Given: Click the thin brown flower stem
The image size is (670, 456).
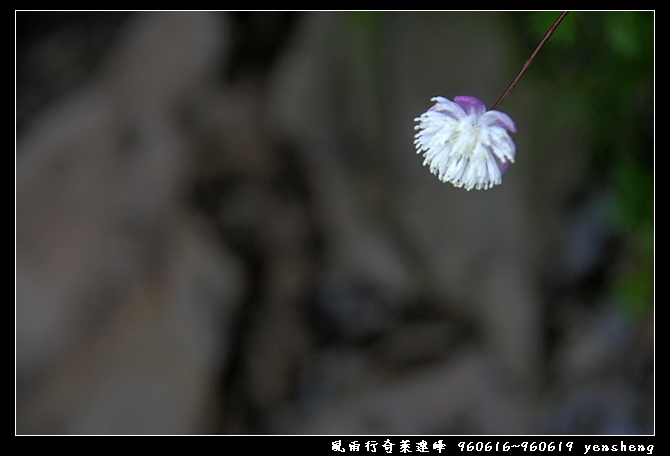Looking at the screenshot, I should [x=530, y=60].
